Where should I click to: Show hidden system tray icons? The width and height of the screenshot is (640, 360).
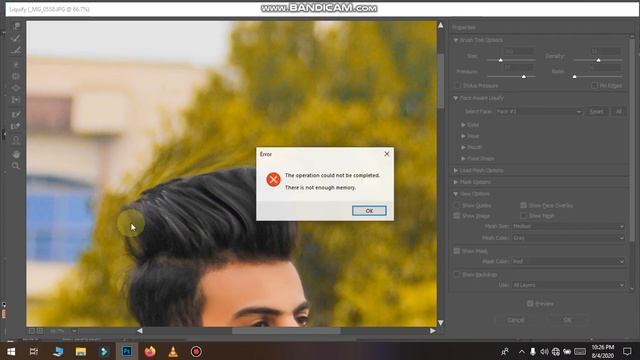522,351
